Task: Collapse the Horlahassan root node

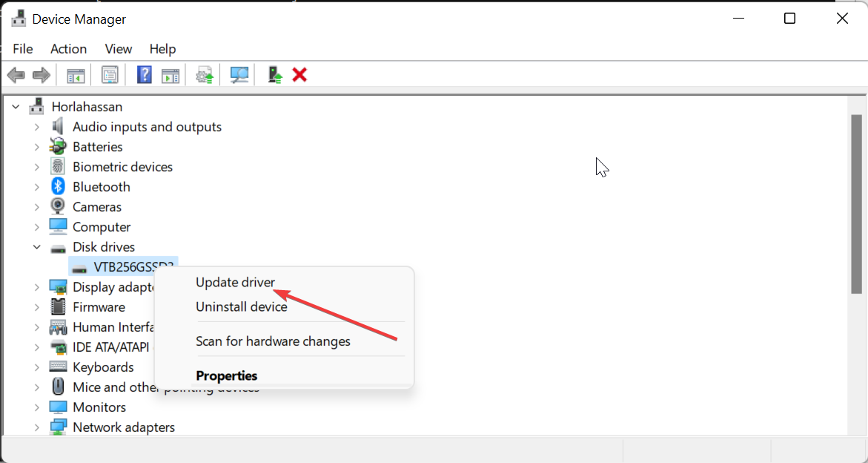Action: coord(16,106)
